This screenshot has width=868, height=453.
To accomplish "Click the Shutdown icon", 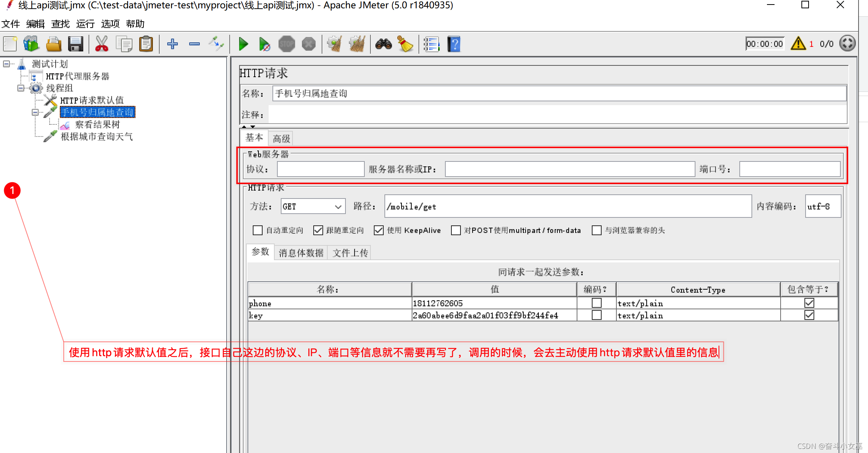I will pos(309,44).
